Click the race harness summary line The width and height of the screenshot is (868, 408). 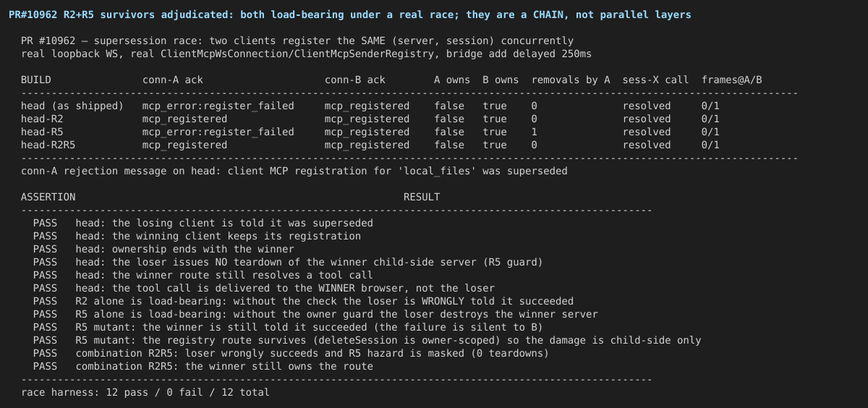coord(145,392)
